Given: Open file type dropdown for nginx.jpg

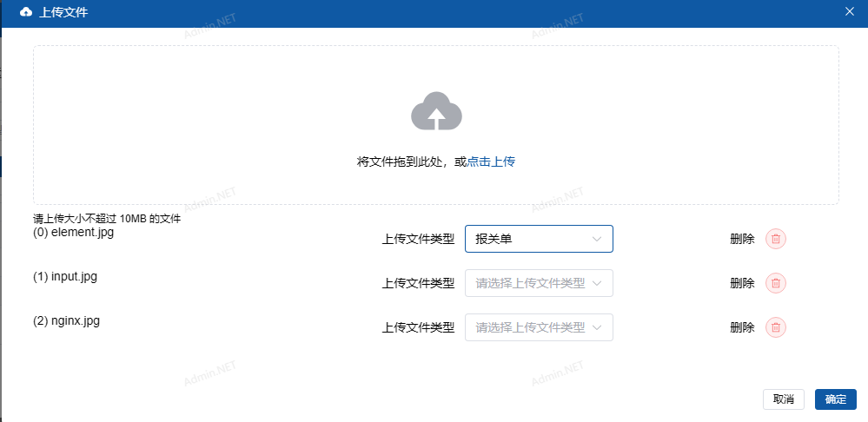Looking at the screenshot, I should 539,327.
